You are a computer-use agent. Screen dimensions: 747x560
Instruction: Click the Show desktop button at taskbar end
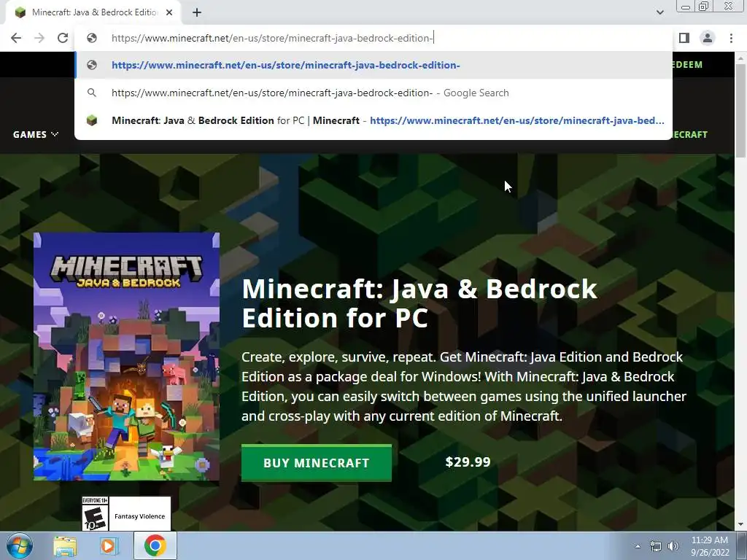point(742,546)
